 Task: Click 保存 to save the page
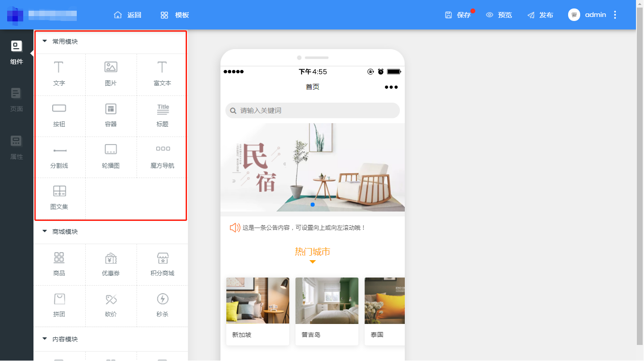tap(458, 15)
